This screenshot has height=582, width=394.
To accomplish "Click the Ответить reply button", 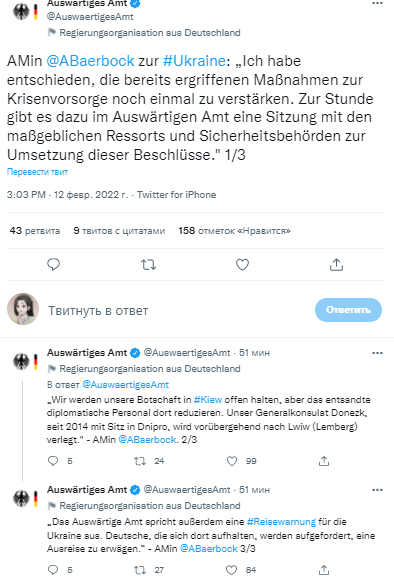I will click(348, 310).
